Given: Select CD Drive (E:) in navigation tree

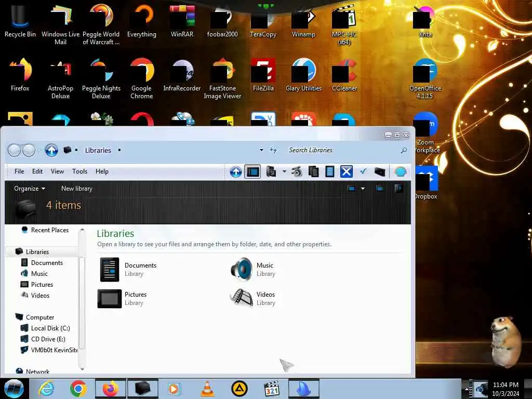Looking at the screenshot, I should 48,339.
